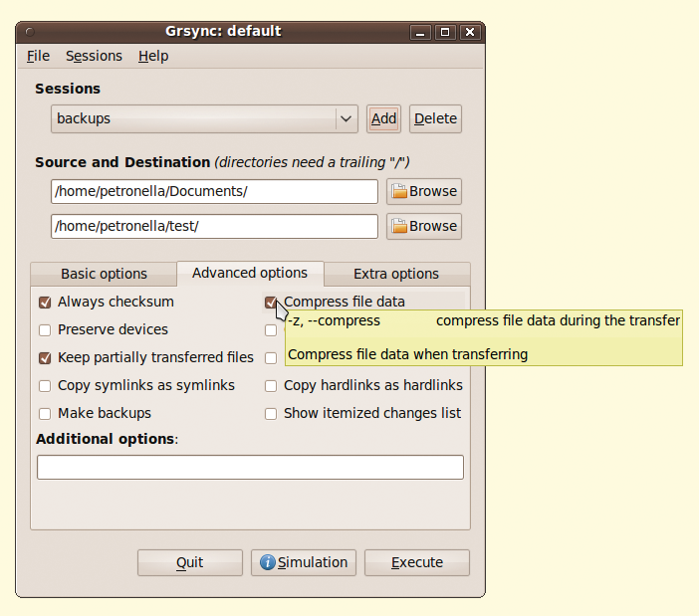Select the Advanced options tab
This screenshot has height=616, width=699.
click(x=250, y=273)
